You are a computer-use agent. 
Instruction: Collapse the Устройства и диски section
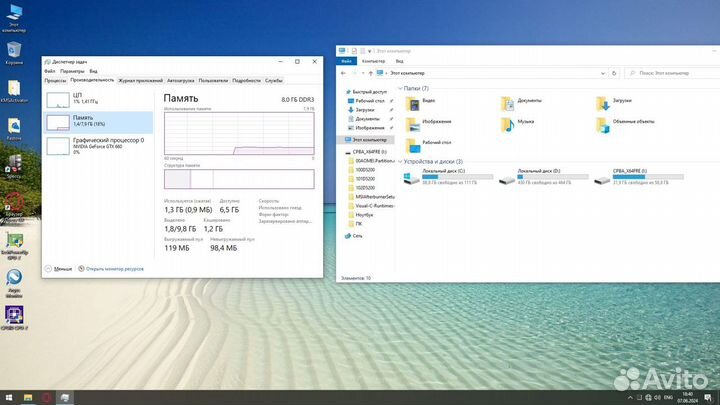(401, 161)
